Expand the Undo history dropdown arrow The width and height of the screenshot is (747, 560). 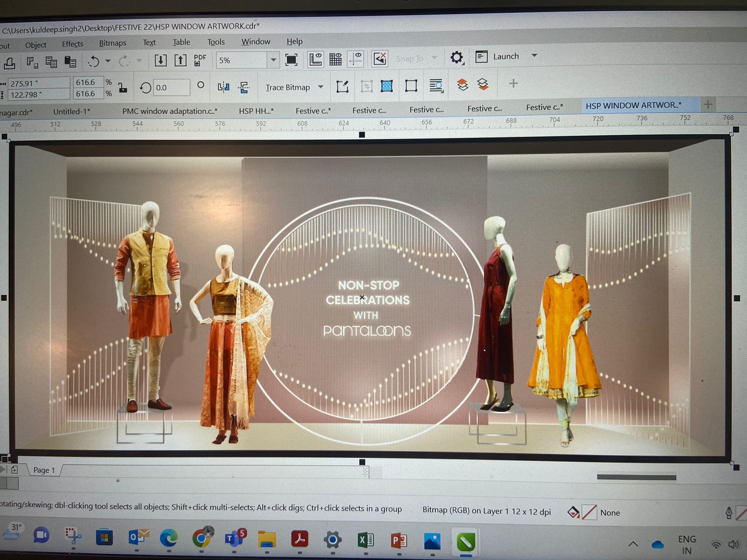108,61
